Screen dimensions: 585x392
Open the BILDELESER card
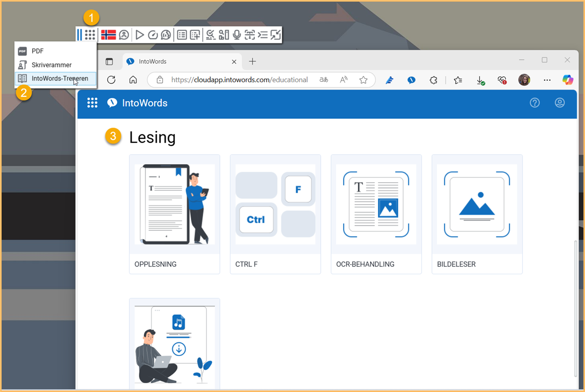pos(477,214)
